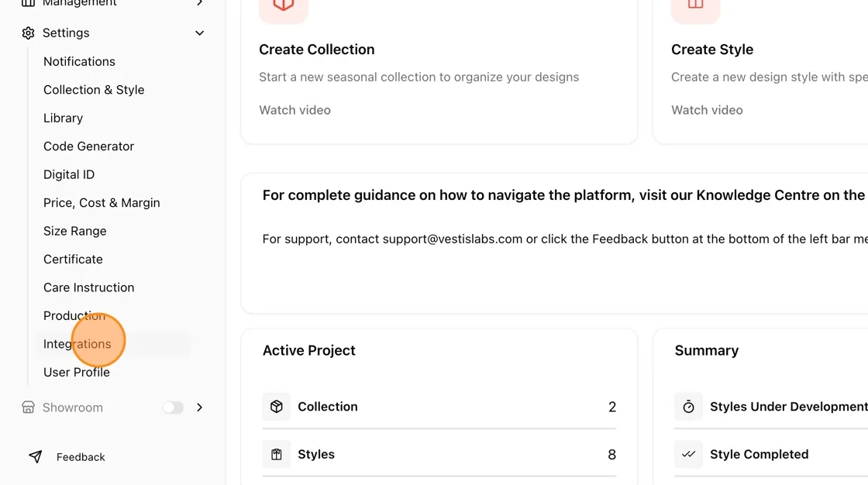Expand the Showroom submenu chevron
Screen dimensions: 868x485
[200, 408]
